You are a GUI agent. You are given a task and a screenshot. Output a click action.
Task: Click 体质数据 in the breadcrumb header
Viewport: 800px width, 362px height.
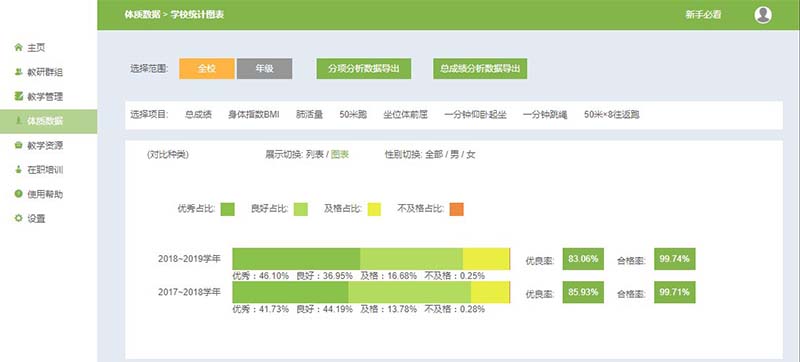(x=141, y=15)
